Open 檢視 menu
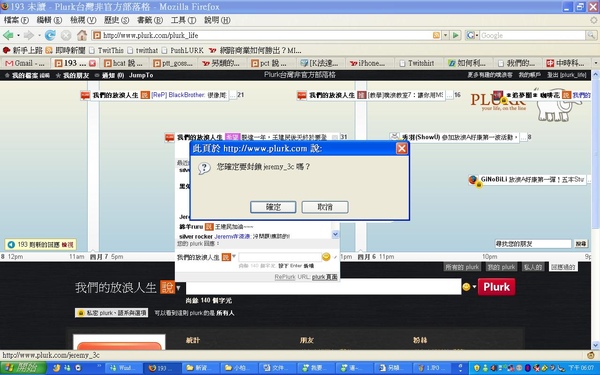The image size is (600, 375). [x=83, y=20]
